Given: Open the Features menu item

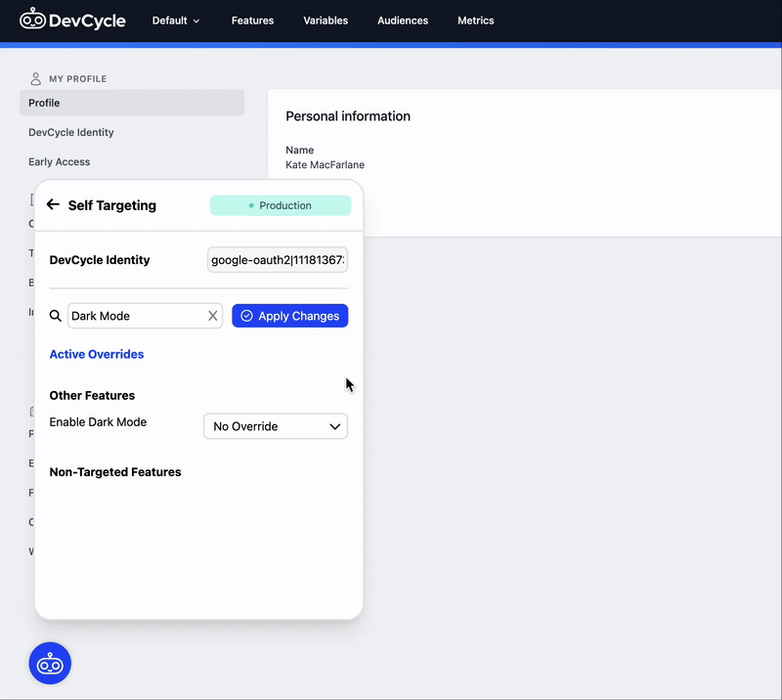Looking at the screenshot, I should pos(252,20).
